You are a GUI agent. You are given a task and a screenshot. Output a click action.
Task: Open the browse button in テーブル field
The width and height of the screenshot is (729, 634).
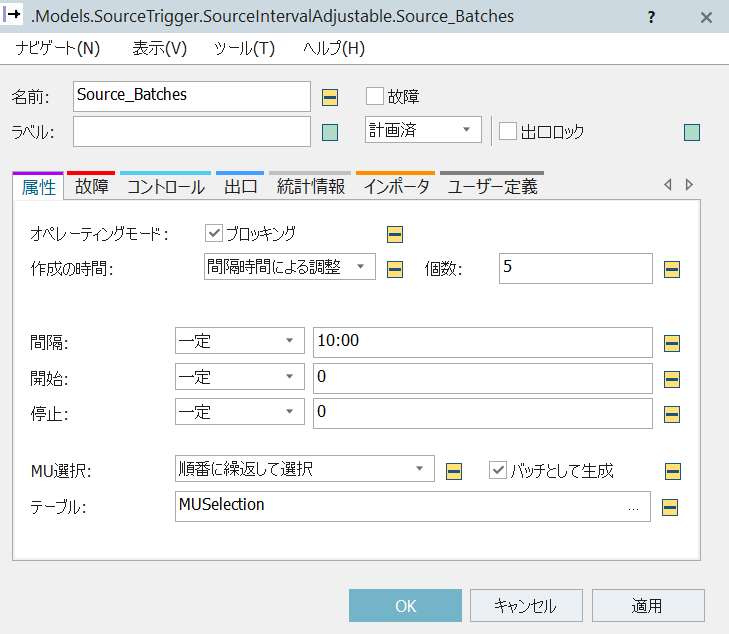(x=633, y=508)
